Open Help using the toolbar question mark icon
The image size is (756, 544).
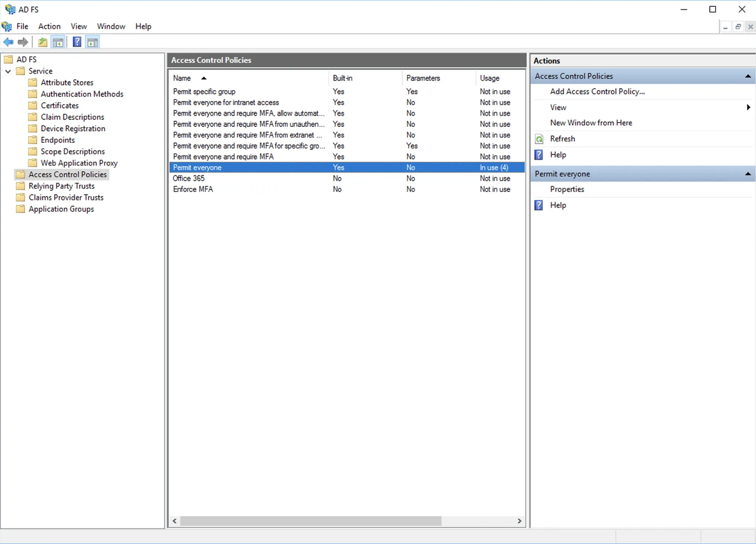77,42
